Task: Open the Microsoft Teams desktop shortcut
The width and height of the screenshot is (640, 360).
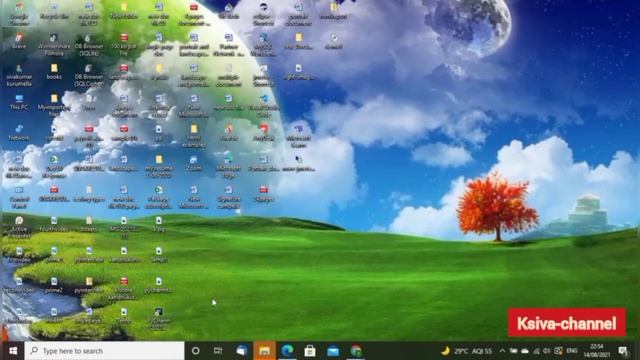Action: pyautogui.click(x=298, y=136)
